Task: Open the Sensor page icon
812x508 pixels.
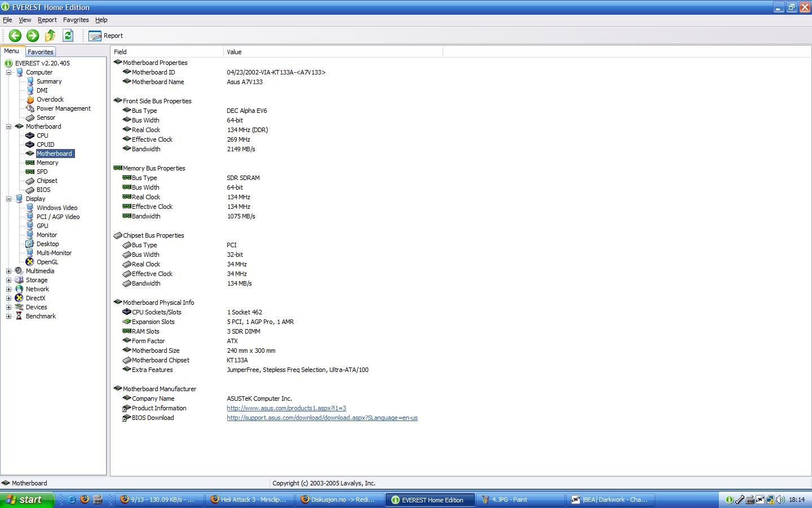Action: click(30, 117)
